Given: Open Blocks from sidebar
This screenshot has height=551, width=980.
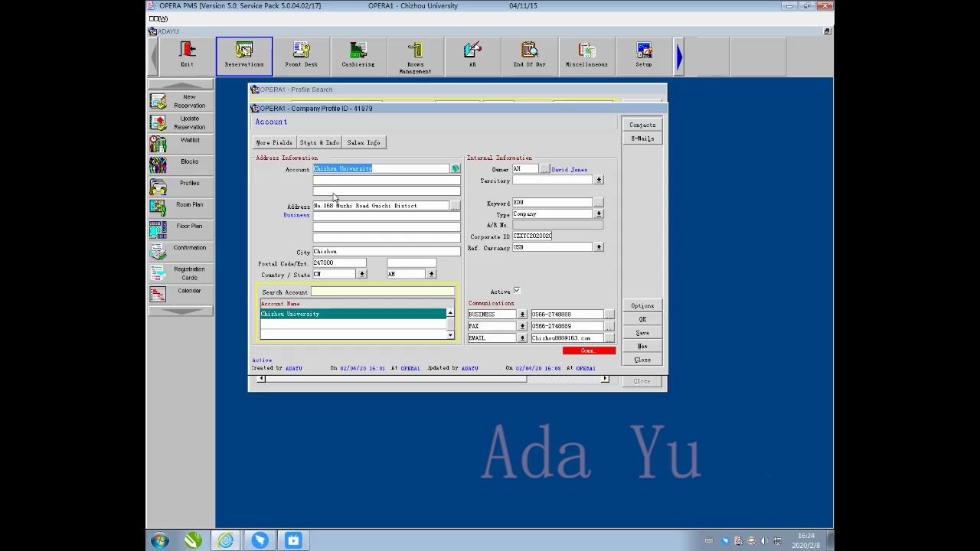Looking at the screenshot, I should (181, 165).
